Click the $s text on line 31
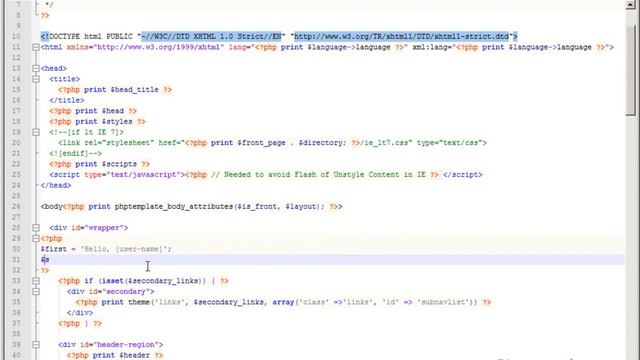This screenshot has height=360, width=640. [45, 260]
